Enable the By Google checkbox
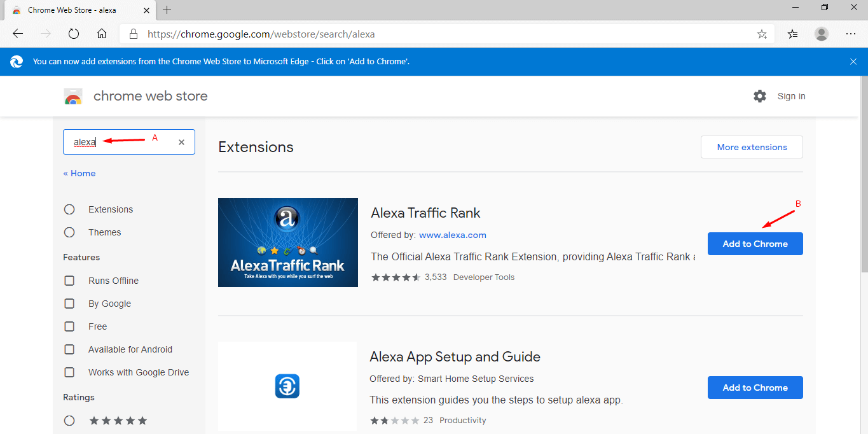 pos(69,304)
